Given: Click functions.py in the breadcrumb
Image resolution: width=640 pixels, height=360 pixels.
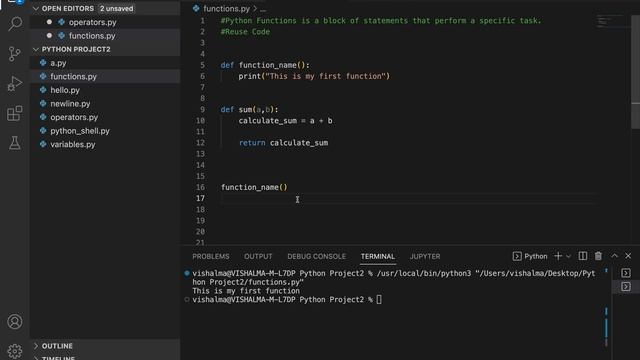Looking at the screenshot, I should click(226, 9).
